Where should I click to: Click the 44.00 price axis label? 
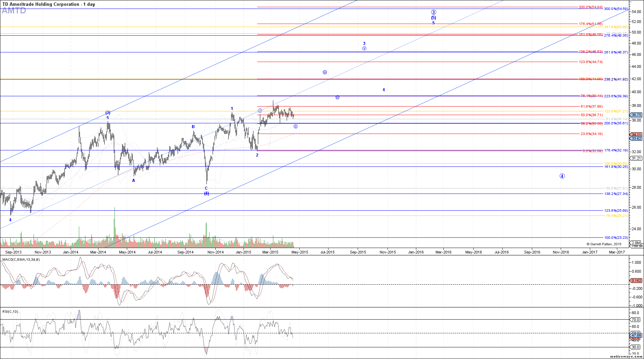[636, 66]
